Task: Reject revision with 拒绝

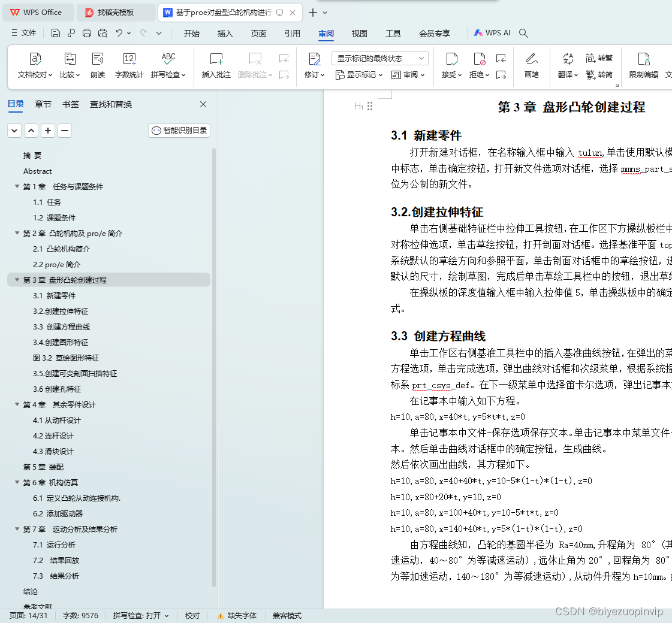Action: (x=479, y=65)
